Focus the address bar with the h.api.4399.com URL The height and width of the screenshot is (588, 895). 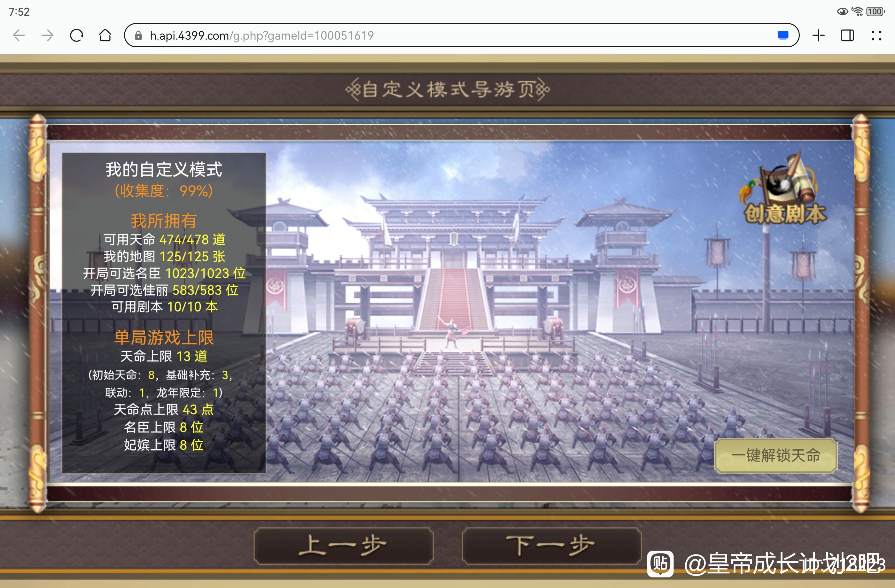[x=462, y=35]
